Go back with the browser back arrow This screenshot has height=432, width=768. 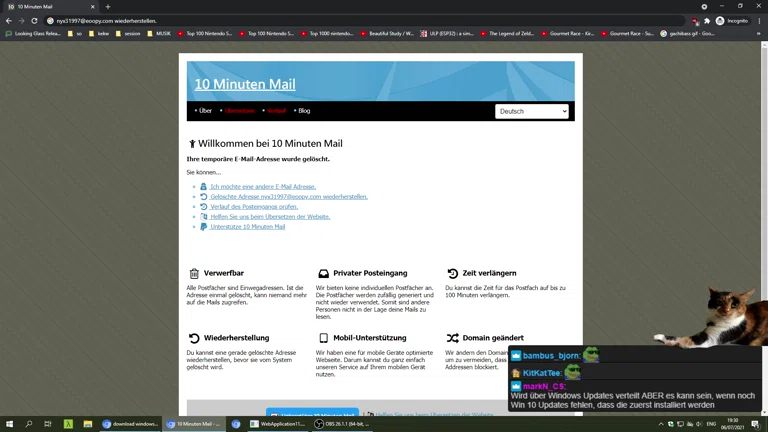[x=8, y=21]
